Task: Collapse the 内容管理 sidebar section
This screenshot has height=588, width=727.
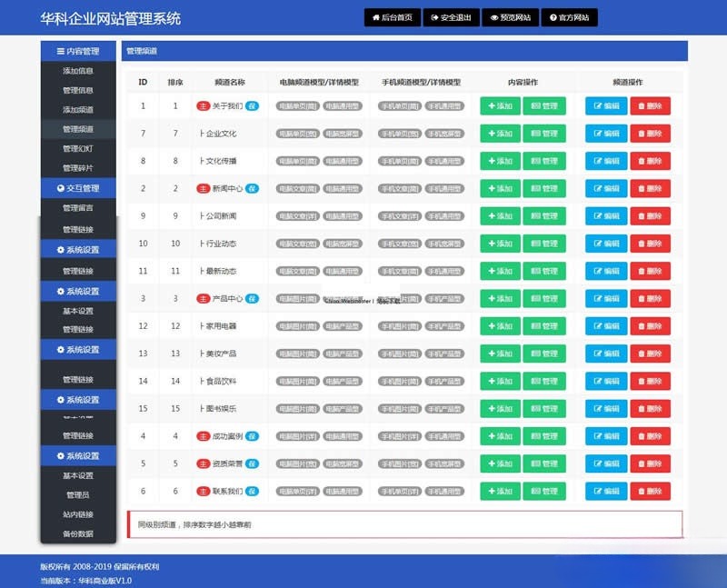Action: coord(78,52)
